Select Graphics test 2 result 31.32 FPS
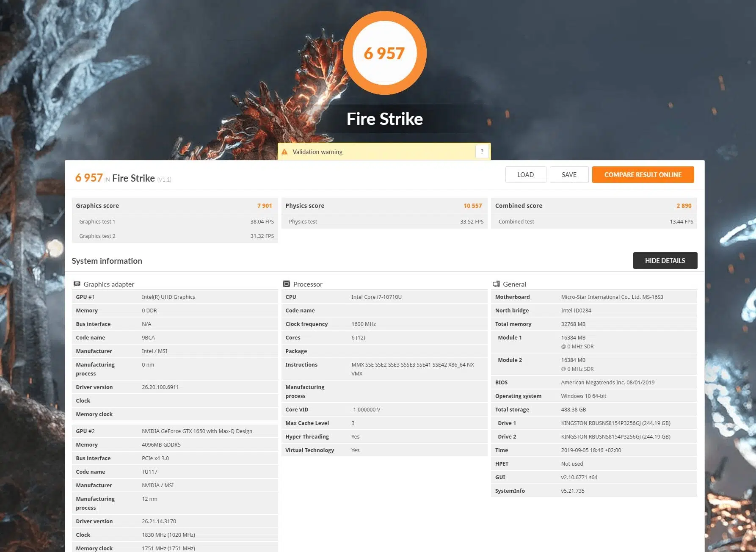Viewport: 756px width, 552px height. pos(262,236)
